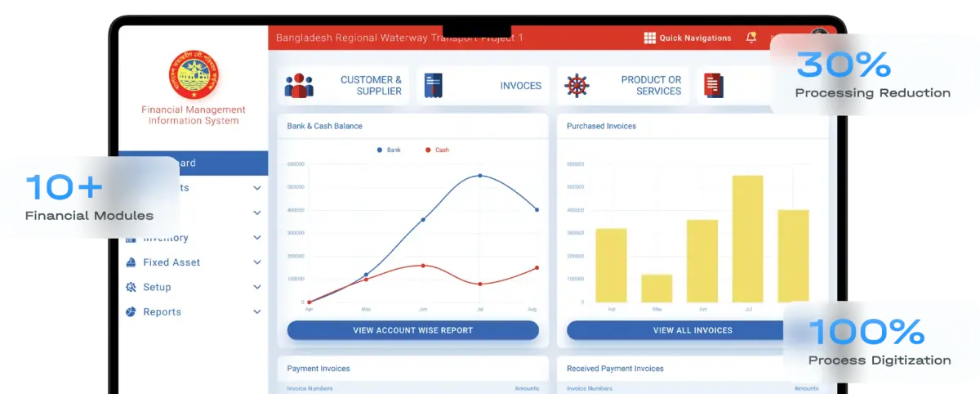This screenshot has width=980, height=394.
Task: Click the tallest yellow bar for Jul
Action: coord(747,239)
